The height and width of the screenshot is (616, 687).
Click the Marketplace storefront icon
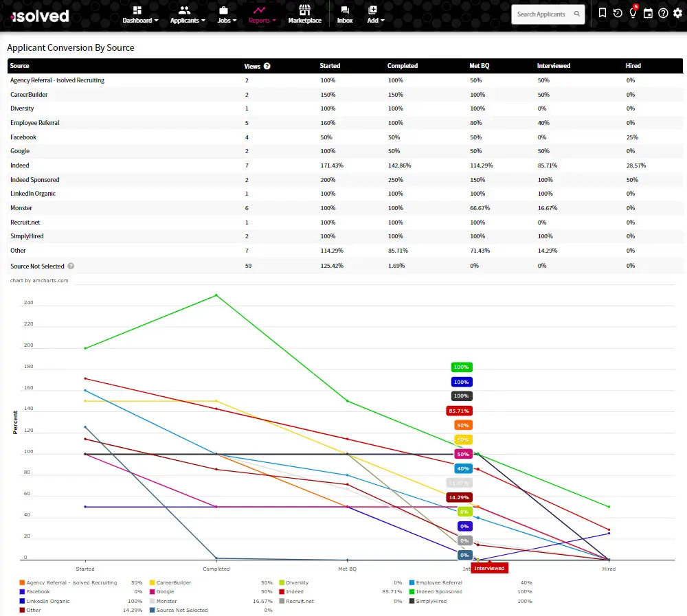tap(304, 10)
